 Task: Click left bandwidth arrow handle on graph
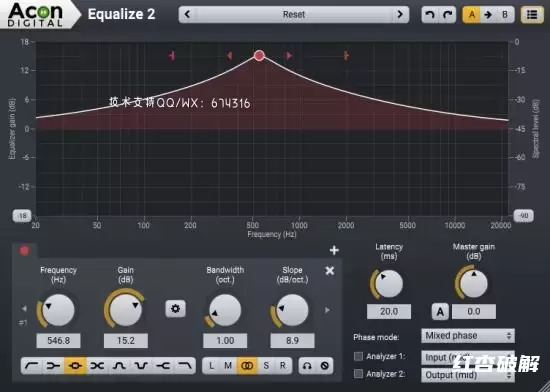[x=229, y=55]
